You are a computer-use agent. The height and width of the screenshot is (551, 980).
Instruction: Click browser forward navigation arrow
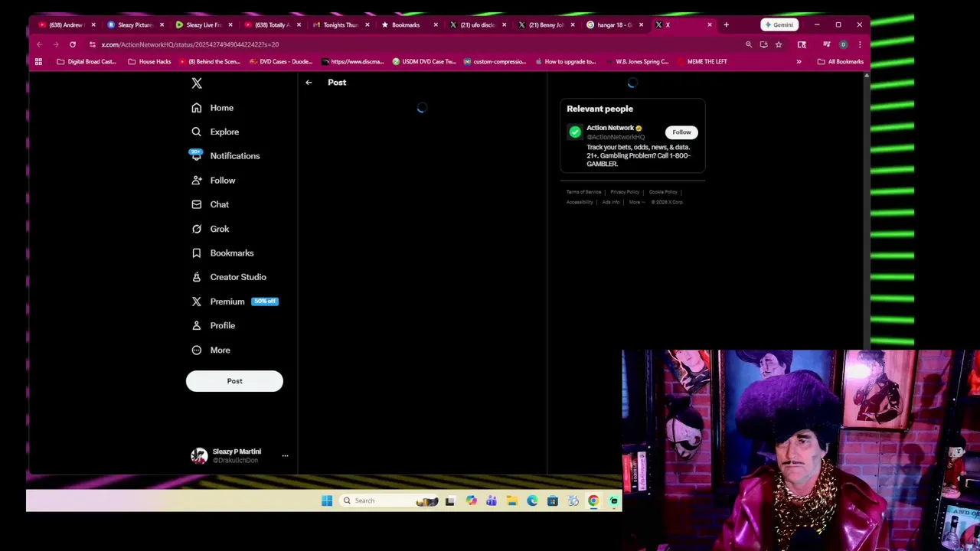coord(56,44)
